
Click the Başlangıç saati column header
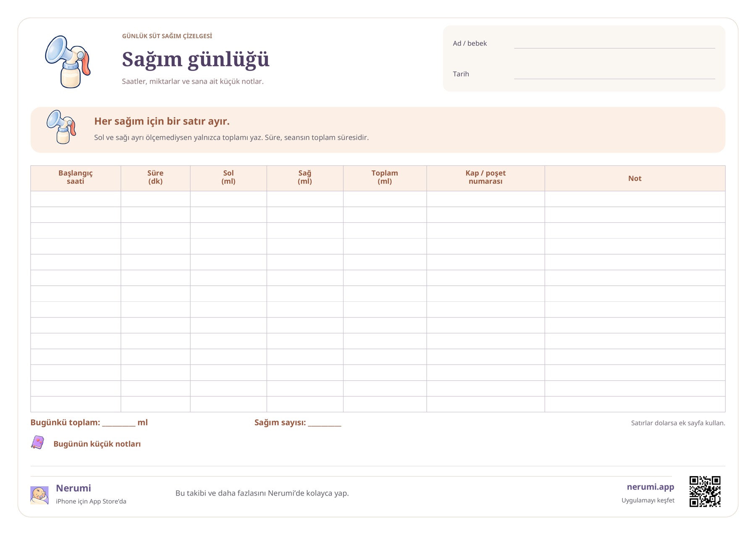[x=76, y=177]
